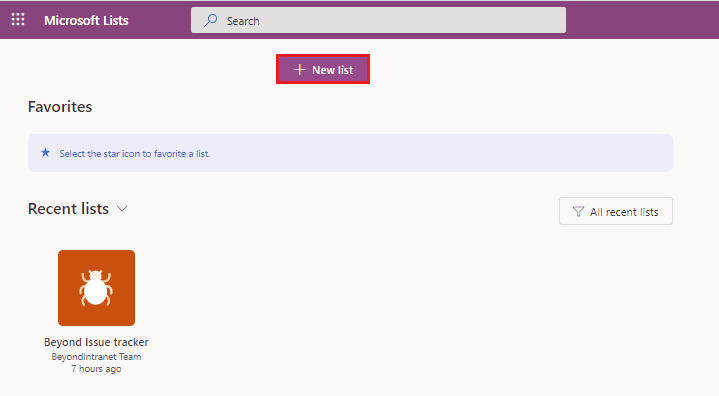The height and width of the screenshot is (396, 719).
Task: Click the plus icon on New list
Action: pyautogui.click(x=299, y=70)
